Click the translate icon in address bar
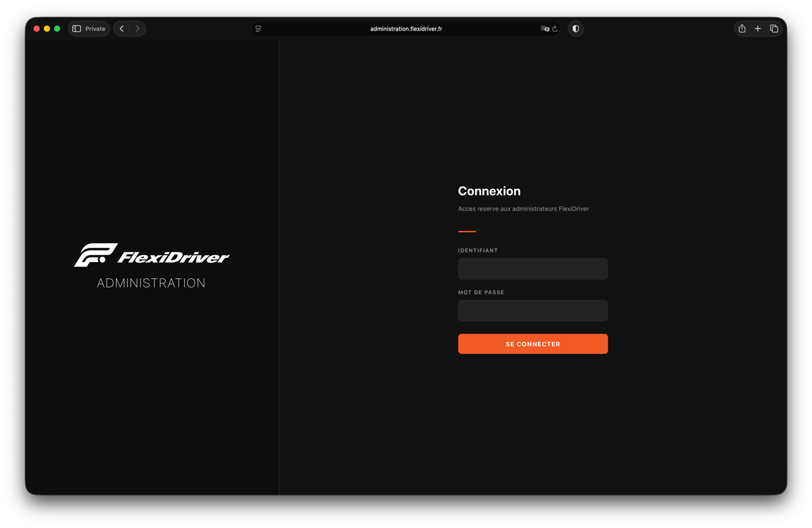This screenshot has width=812, height=528. click(545, 28)
